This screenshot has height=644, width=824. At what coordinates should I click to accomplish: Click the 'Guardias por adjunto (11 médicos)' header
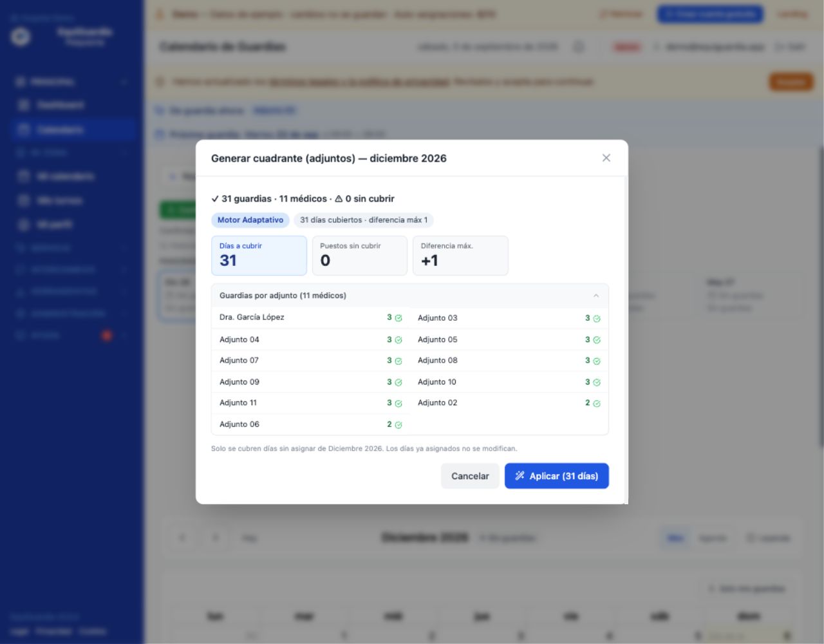point(410,296)
